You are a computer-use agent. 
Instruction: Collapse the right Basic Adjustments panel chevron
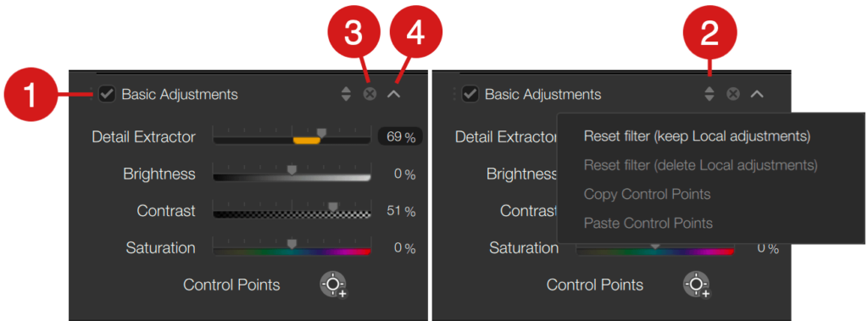(x=757, y=94)
